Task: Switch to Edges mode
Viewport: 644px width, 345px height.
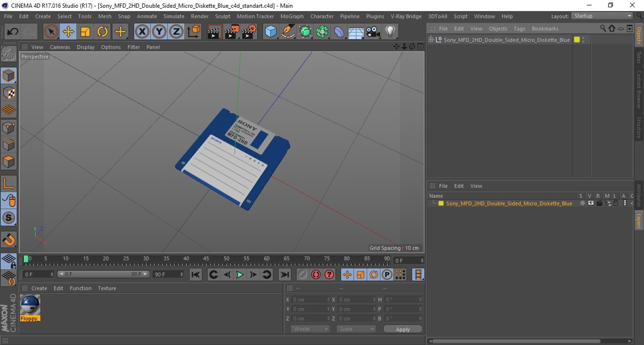Action: (x=9, y=145)
